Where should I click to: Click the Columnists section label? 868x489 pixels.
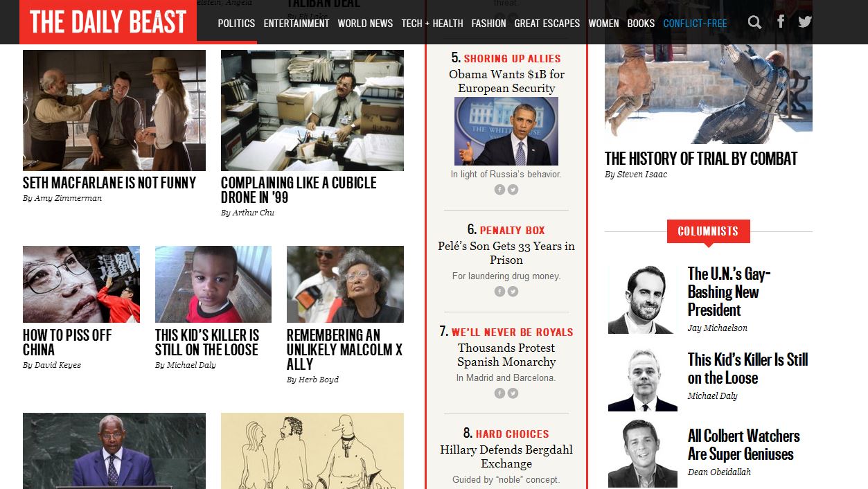click(708, 231)
